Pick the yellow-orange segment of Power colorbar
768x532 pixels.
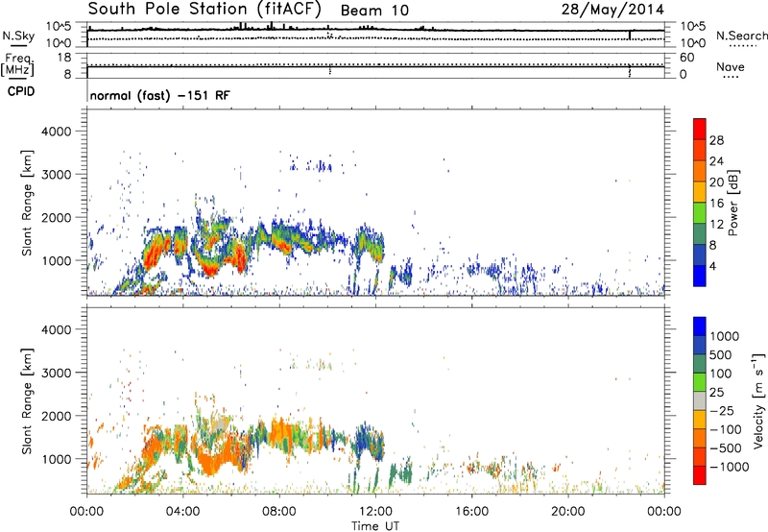click(x=700, y=191)
